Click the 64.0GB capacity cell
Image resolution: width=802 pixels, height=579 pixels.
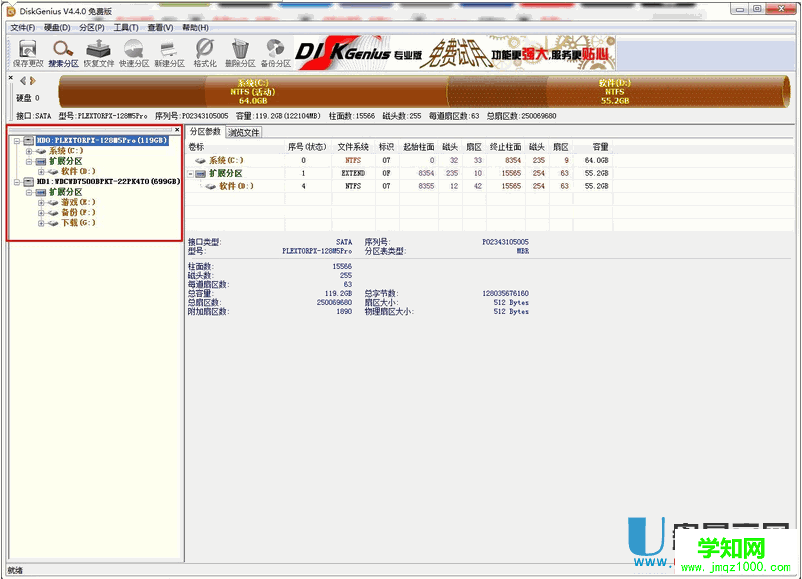pos(596,160)
